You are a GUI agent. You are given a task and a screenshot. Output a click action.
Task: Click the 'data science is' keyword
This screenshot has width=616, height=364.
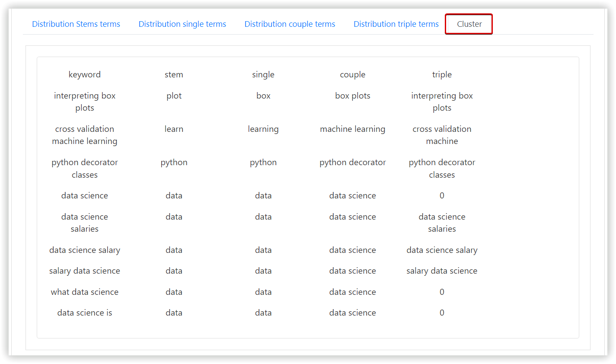tap(85, 313)
